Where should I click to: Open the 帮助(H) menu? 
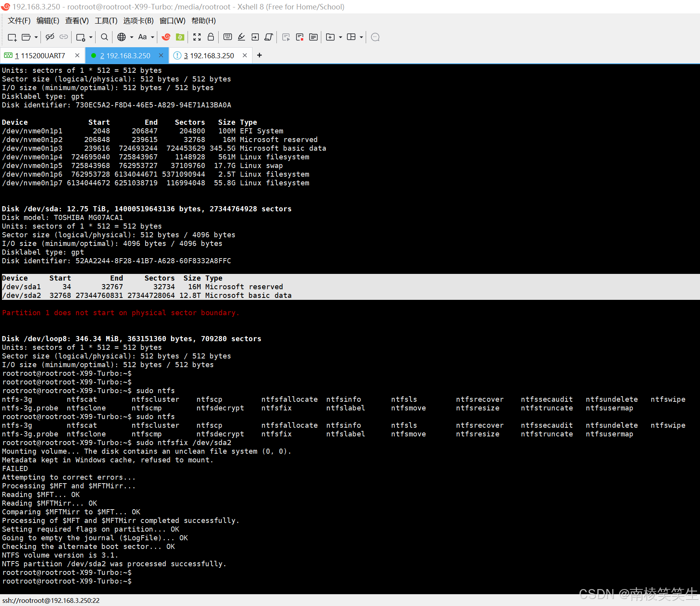coord(203,21)
